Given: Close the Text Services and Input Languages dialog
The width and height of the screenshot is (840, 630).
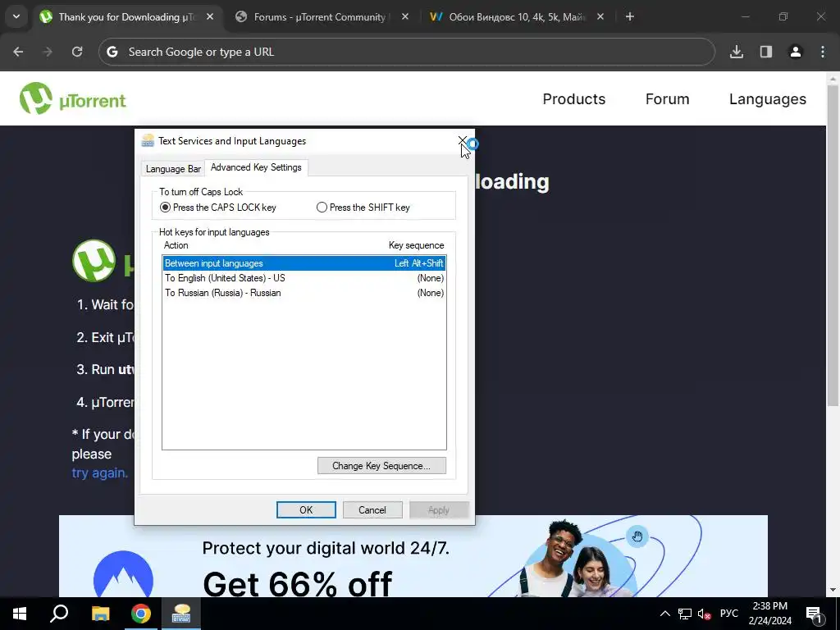Looking at the screenshot, I should [x=463, y=140].
